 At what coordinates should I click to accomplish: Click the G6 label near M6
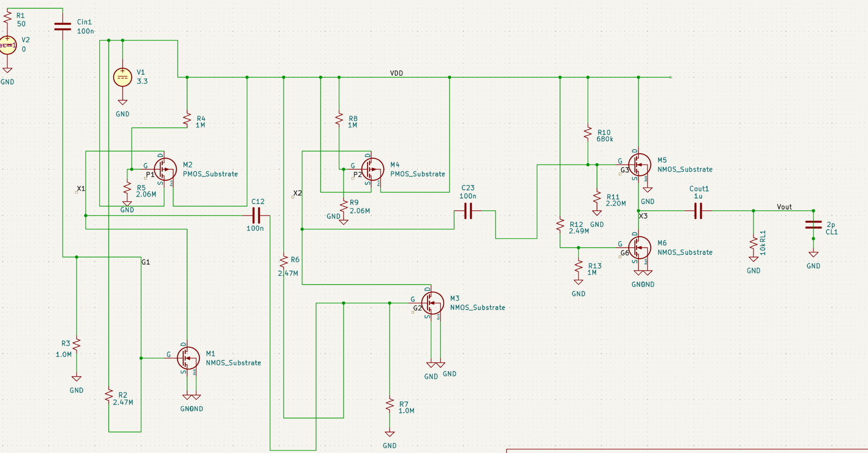(x=625, y=253)
